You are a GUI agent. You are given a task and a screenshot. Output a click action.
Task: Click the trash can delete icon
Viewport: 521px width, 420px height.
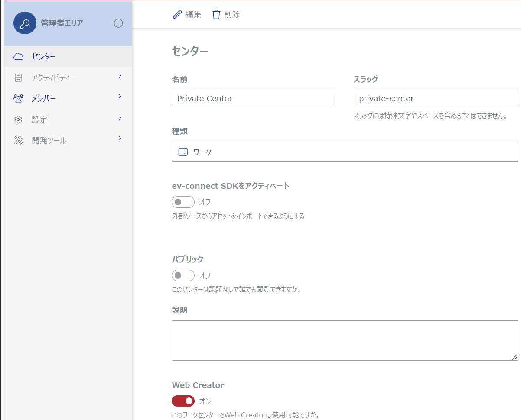pyautogui.click(x=216, y=15)
